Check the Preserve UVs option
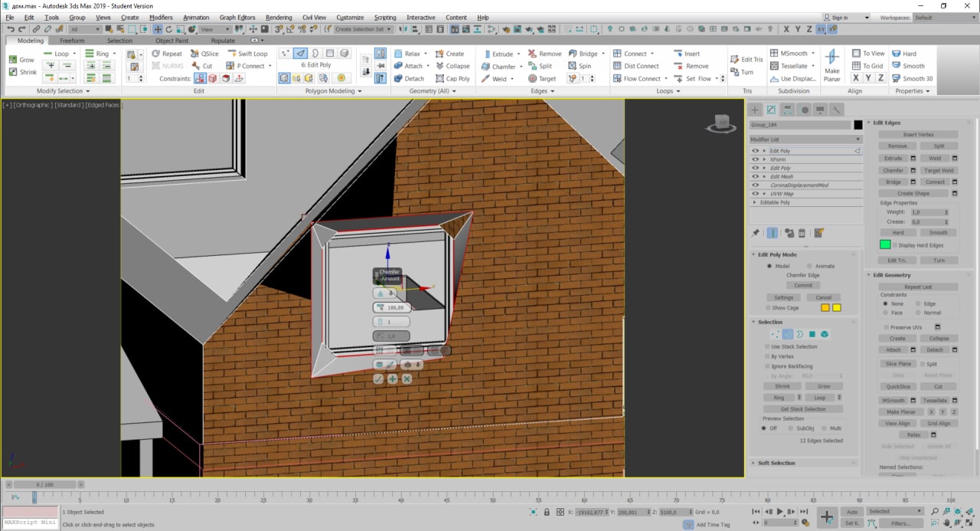The image size is (980, 531). (886, 327)
